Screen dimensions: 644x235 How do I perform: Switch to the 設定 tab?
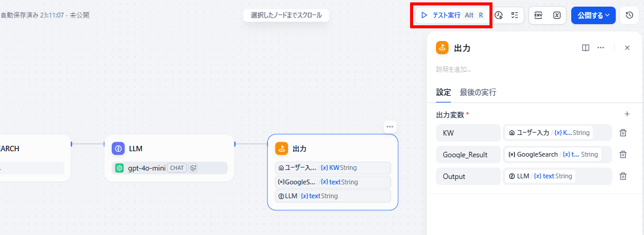(443, 93)
